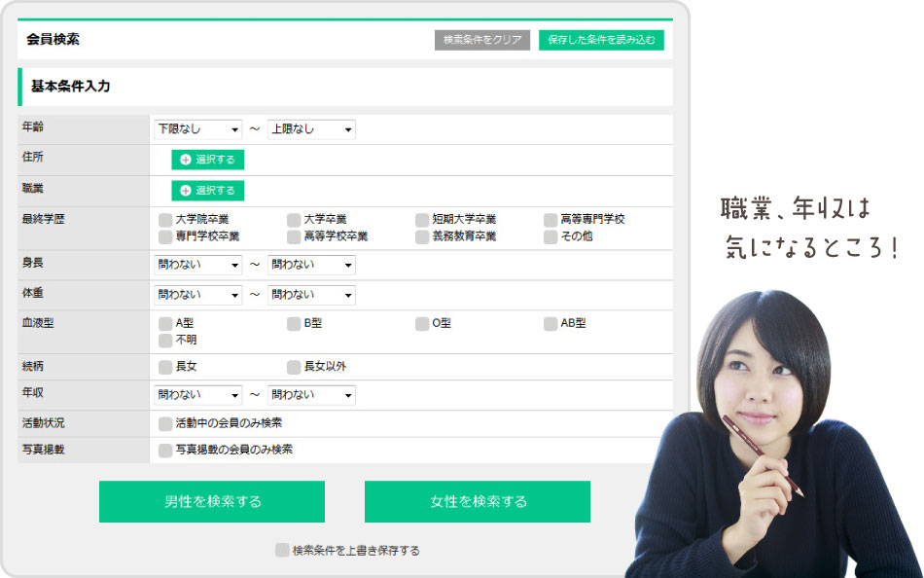Tick the 大学卒業 education checkbox
This screenshot has width=924, height=578.
click(294, 220)
